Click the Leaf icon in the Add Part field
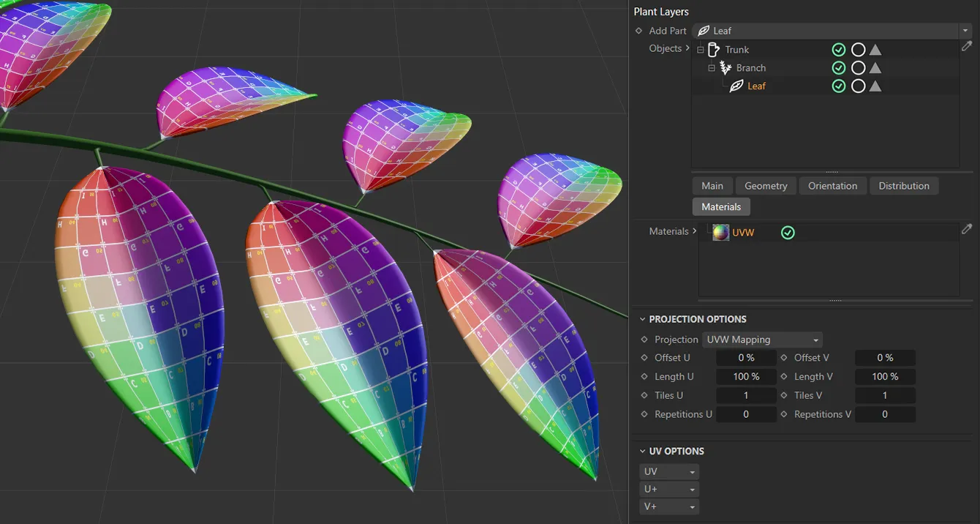980x524 pixels. coord(704,31)
